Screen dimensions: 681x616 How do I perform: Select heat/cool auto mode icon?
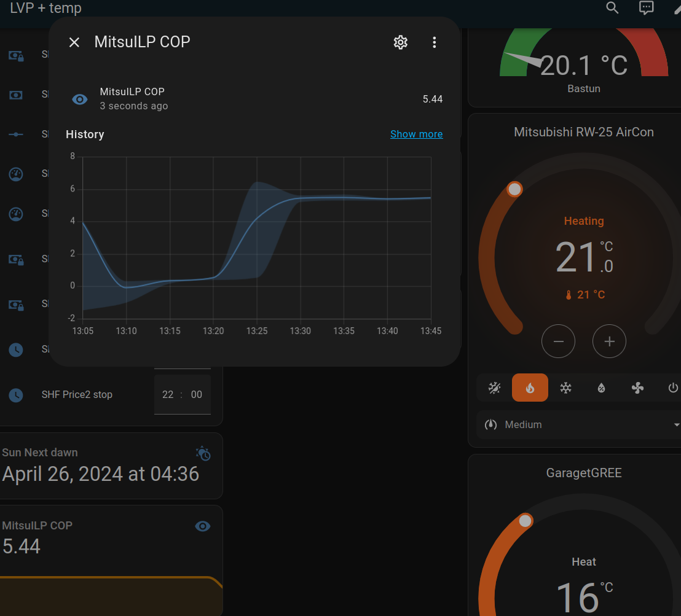click(494, 388)
